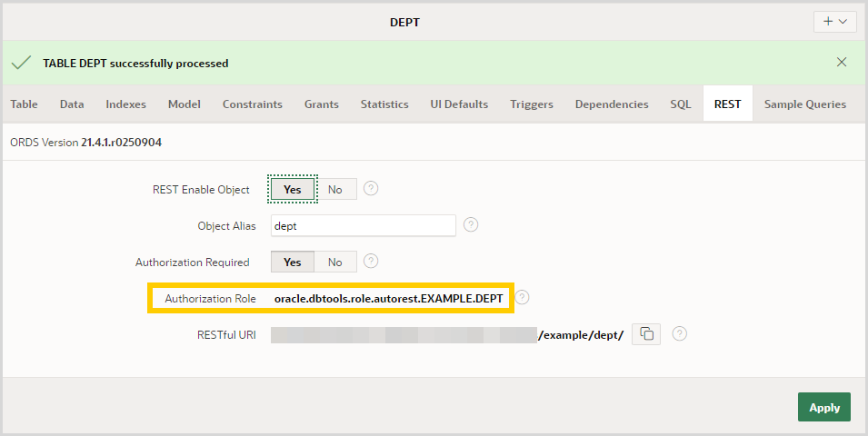Click the oracle.dbtools.role.autorest.EXAMPLE.DEPT role value
Screen dimensions: 868x436
click(389, 298)
